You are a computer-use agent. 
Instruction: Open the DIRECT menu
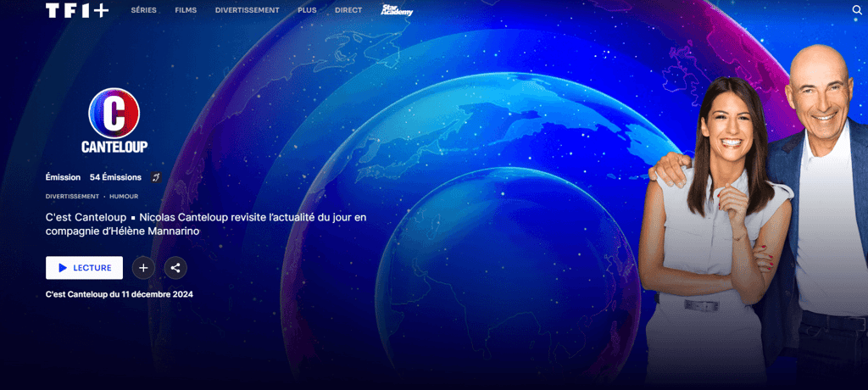click(x=348, y=10)
